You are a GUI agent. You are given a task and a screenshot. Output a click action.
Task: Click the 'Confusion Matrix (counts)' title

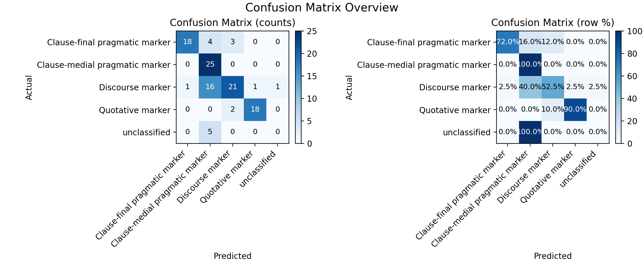pos(232,23)
